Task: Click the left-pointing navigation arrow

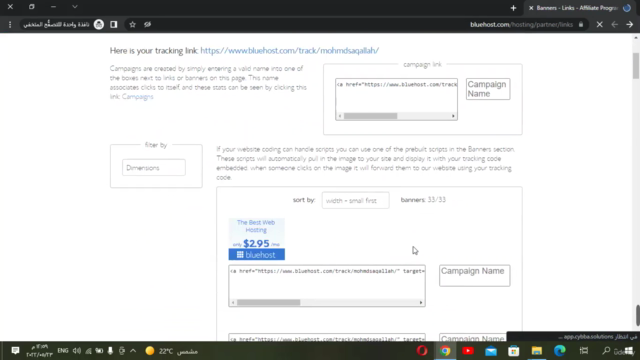Action: coord(615,24)
